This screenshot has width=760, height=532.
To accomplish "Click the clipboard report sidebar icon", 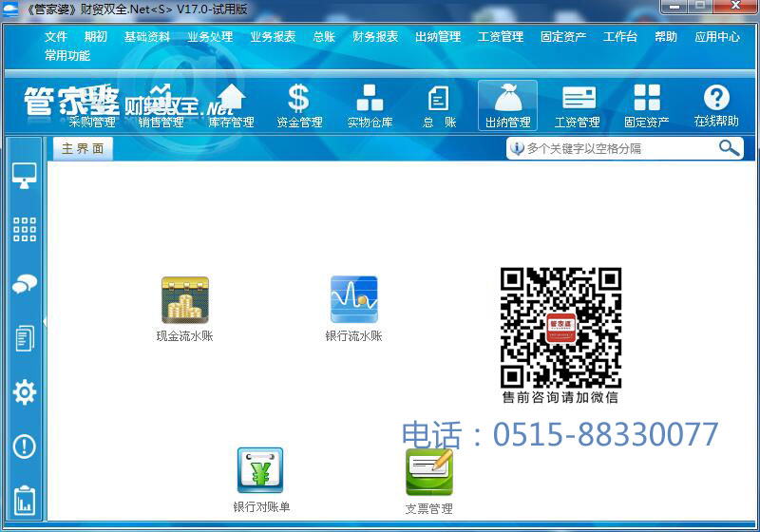I will pyautogui.click(x=25, y=501).
